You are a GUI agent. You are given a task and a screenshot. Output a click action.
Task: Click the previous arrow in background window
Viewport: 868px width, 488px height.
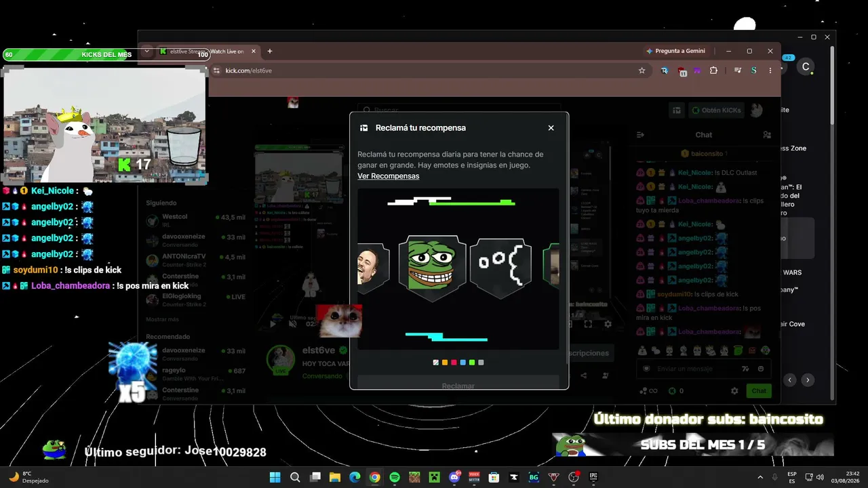point(790,380)
